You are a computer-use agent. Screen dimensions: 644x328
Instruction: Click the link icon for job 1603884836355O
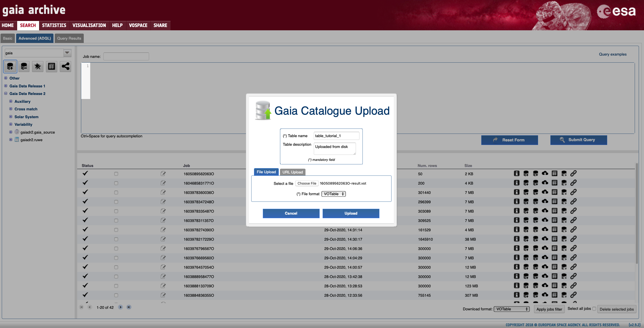point(573,295)
